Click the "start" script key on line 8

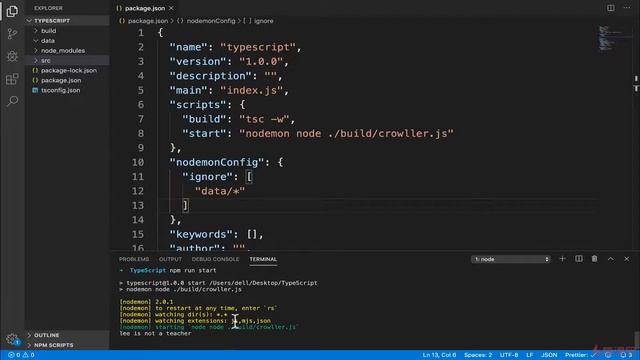pos(204,133)
